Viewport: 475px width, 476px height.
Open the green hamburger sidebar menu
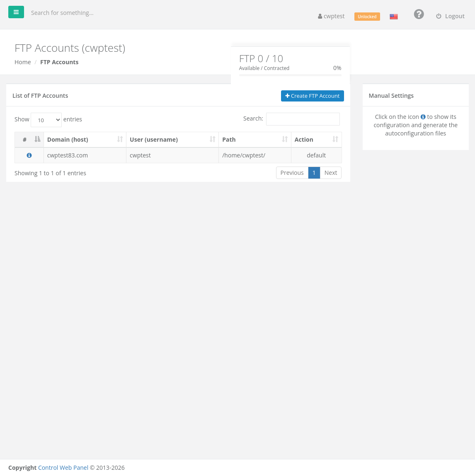16,12
